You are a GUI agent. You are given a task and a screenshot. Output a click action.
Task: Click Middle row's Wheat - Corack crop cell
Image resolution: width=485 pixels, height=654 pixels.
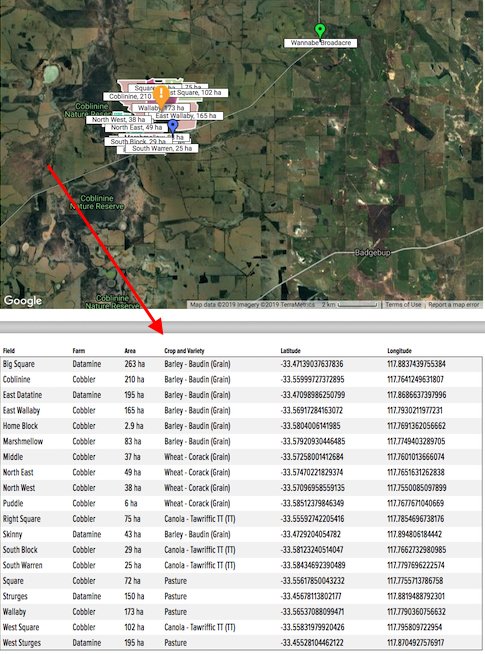point(197,457)
